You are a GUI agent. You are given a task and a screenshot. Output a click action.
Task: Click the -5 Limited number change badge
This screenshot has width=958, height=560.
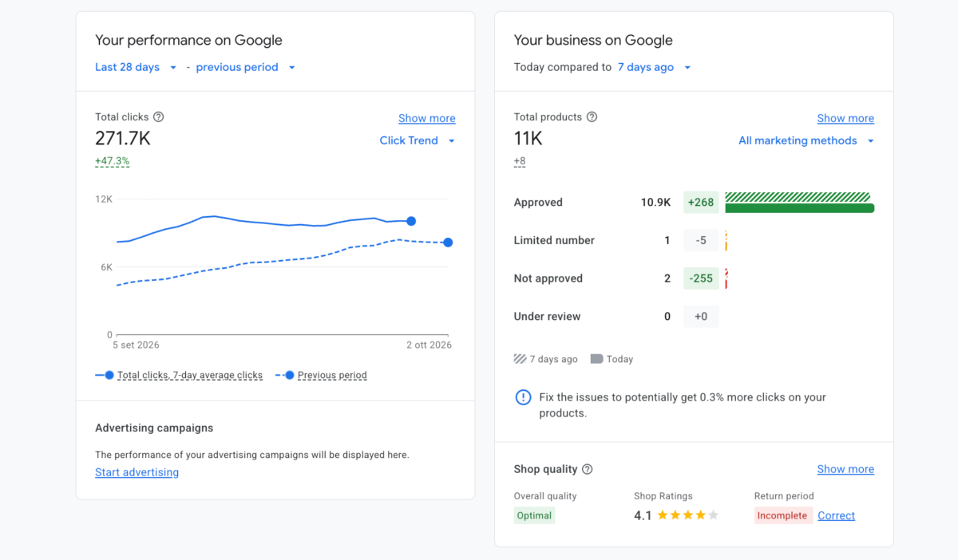click(701, 240)
